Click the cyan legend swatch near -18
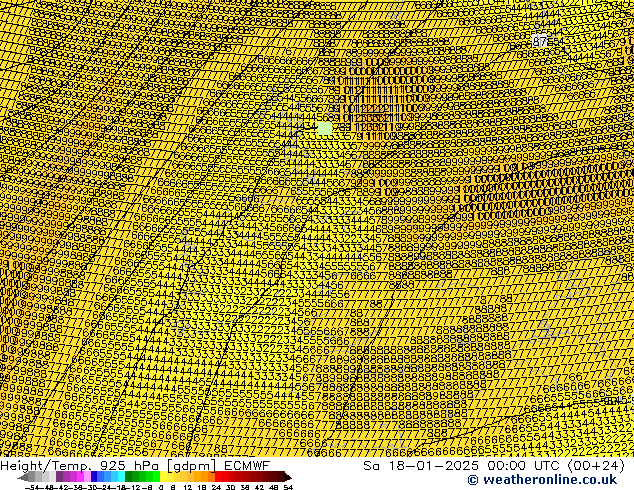This screenshot has width=634, height=490. click(121, 477)
